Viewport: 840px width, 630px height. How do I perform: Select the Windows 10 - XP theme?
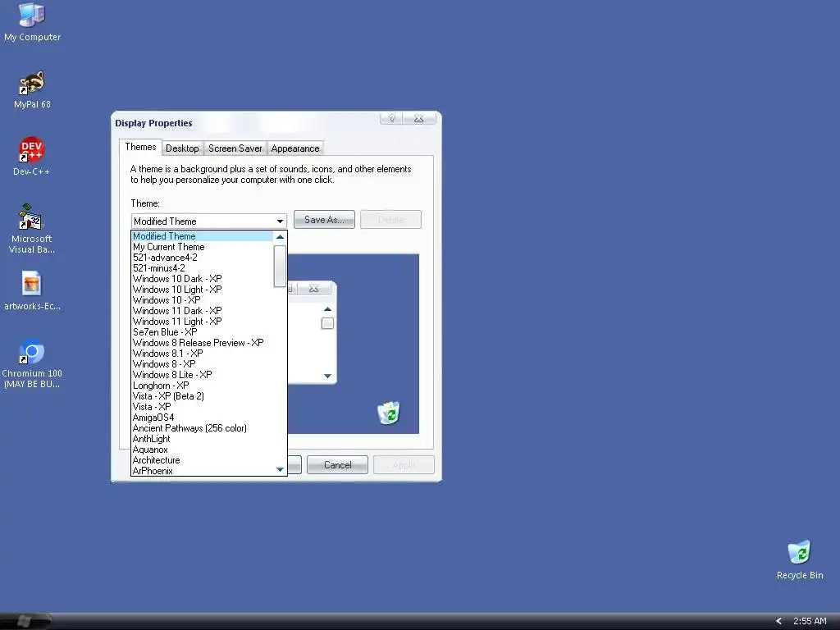coord(202,300)
